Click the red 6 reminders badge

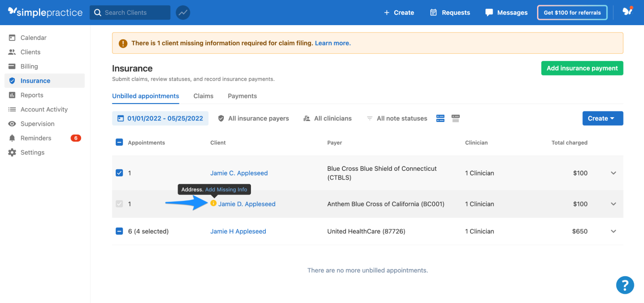point(76,138)
